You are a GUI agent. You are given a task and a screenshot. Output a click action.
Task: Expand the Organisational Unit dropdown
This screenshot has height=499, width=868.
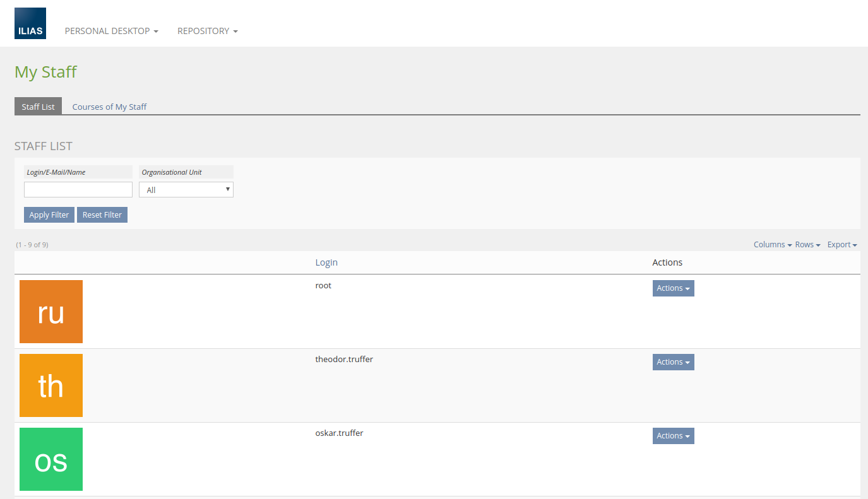click(186, 189)
